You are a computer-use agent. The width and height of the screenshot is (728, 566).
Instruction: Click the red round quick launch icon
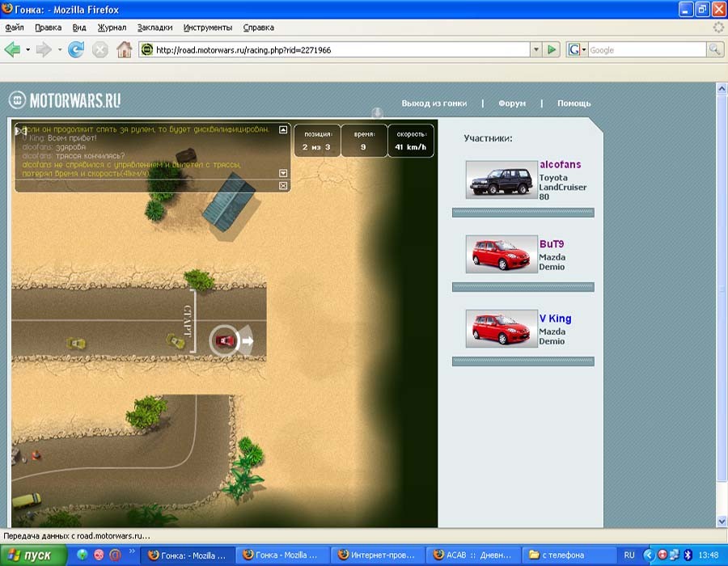[x=99, y=555]
